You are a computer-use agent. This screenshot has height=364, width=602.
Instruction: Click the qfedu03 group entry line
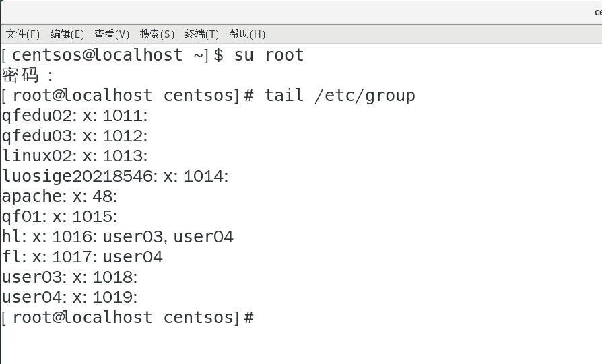point(74,136)
